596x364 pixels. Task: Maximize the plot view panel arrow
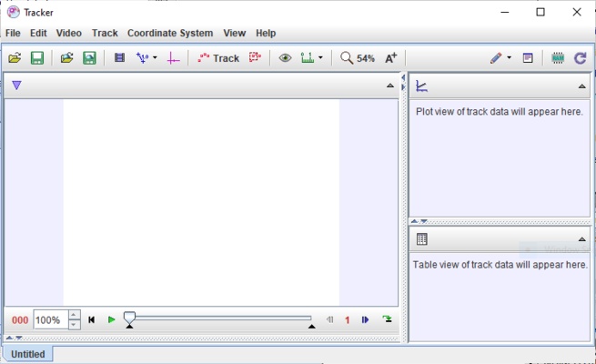coord(581,86)
